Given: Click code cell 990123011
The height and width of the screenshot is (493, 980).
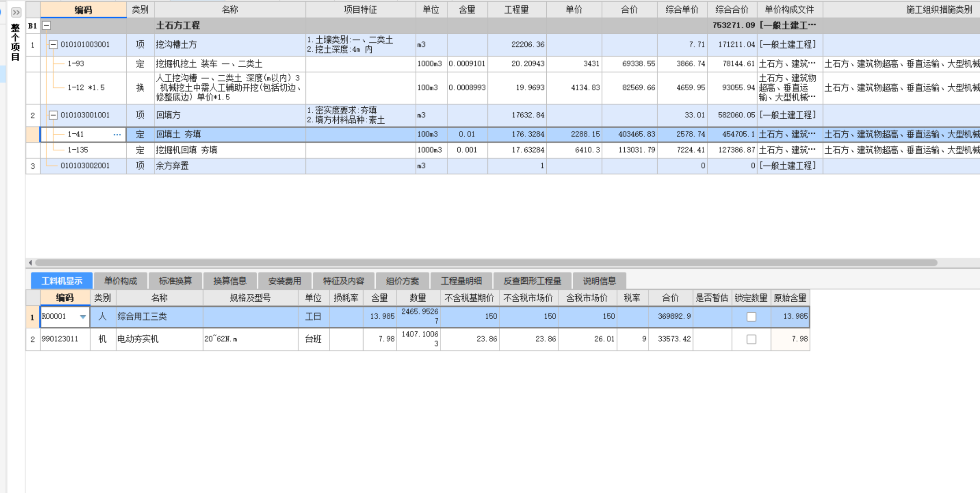Looking at the screenshot, I should click(65, 339).
